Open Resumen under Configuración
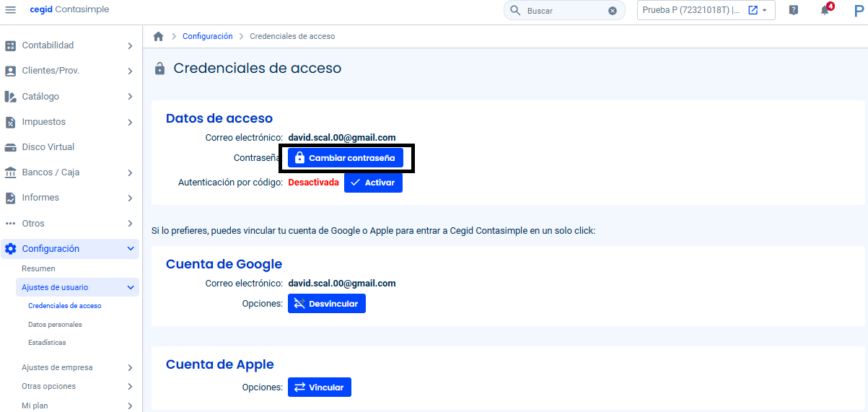The image size is (868, 412). point(38,268)
